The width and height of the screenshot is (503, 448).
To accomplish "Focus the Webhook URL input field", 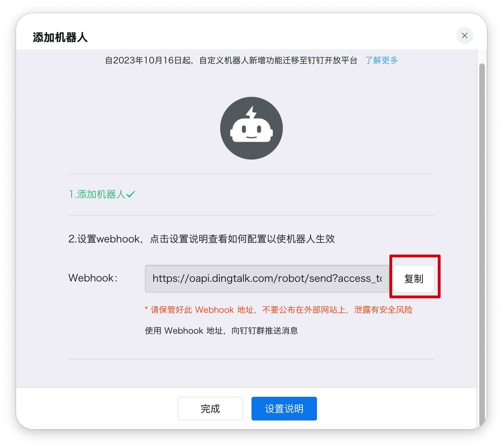I will coord(267,278).
